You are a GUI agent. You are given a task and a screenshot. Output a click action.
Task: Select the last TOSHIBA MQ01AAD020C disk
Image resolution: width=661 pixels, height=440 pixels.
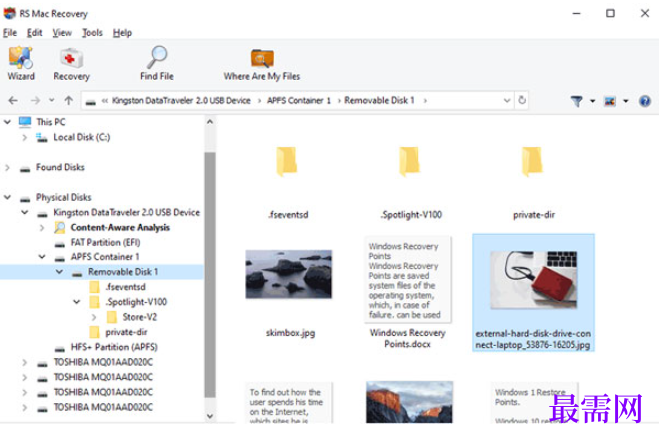(x=103, y=407)
